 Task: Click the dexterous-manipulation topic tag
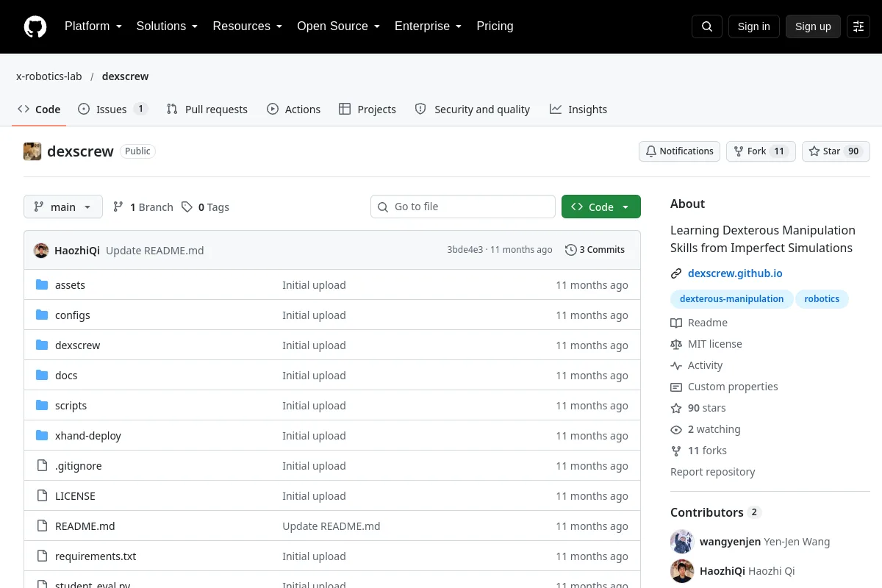pyautogui.click(x=731, y=299)
